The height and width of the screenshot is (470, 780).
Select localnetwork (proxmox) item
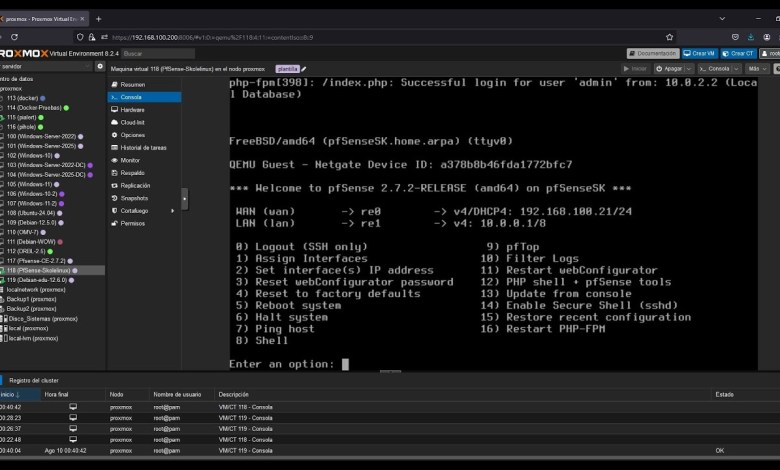point(36,289)
